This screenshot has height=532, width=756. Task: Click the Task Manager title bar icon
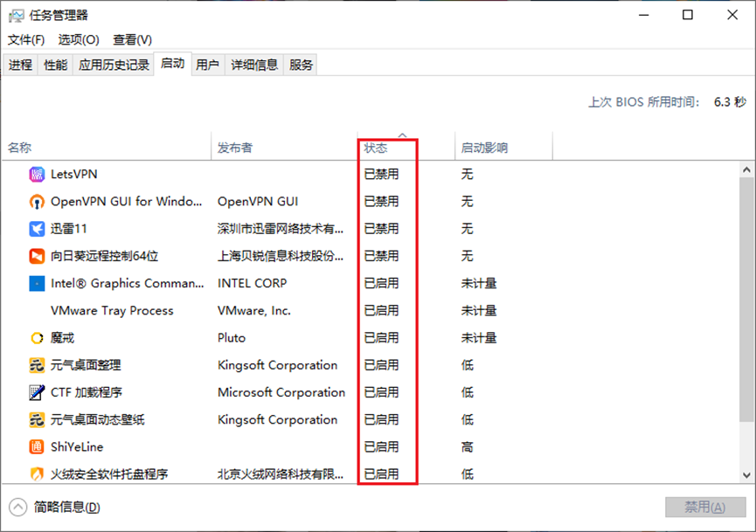coord(16,16)
